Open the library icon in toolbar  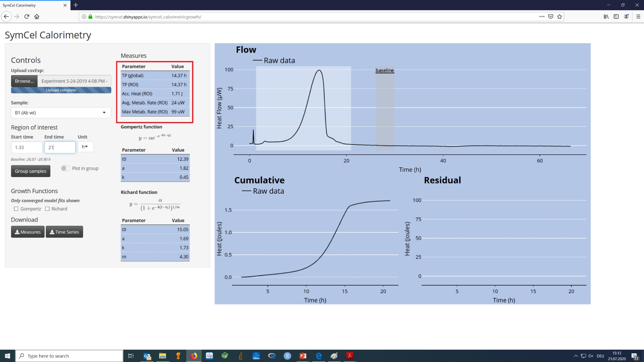tap(606, 17)
